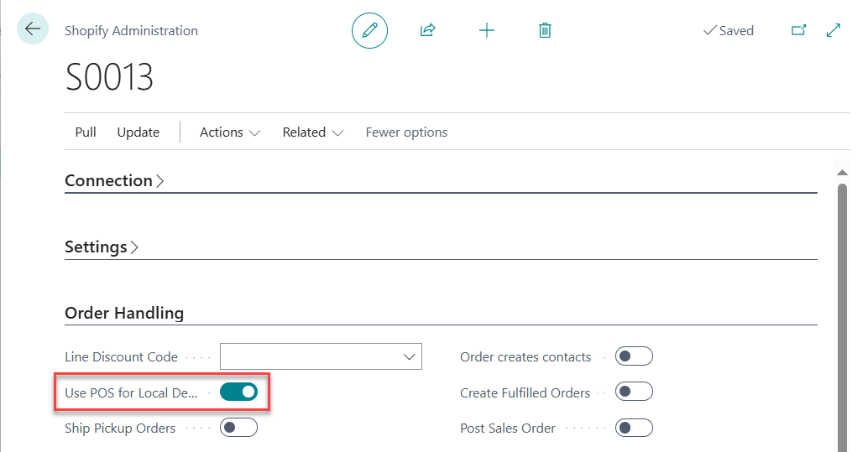Click the pencil edit icon
868x452 pixels.
[x=369, y=31]
